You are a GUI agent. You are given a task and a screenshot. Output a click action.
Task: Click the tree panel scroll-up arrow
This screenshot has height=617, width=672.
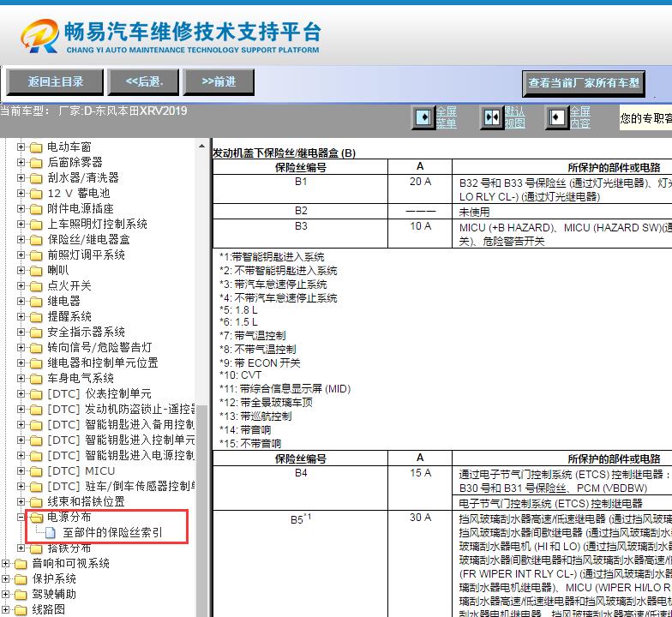pyautogui.click(x=202, y=146)
